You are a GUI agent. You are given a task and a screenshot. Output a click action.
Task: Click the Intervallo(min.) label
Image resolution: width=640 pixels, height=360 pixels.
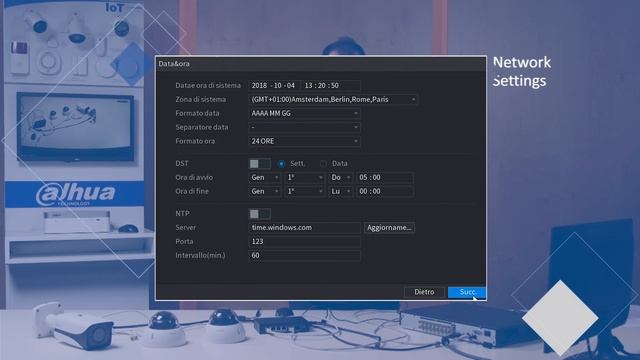200,255
